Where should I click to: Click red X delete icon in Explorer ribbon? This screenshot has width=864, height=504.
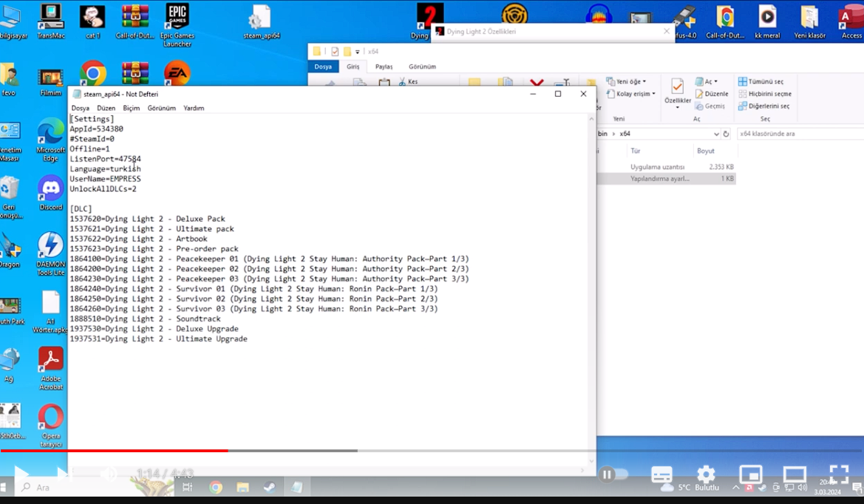click(536, 83)
